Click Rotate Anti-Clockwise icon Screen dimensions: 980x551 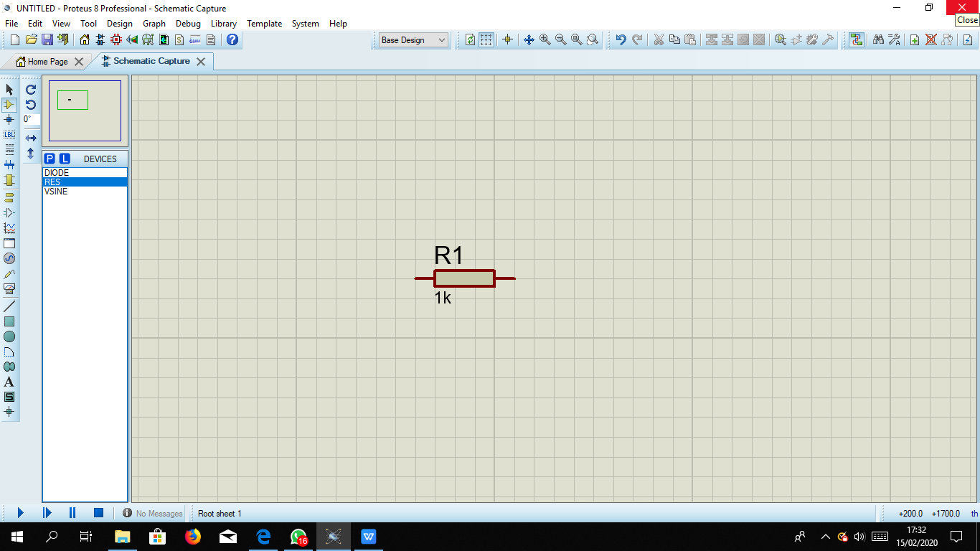[x=31, y=105]
